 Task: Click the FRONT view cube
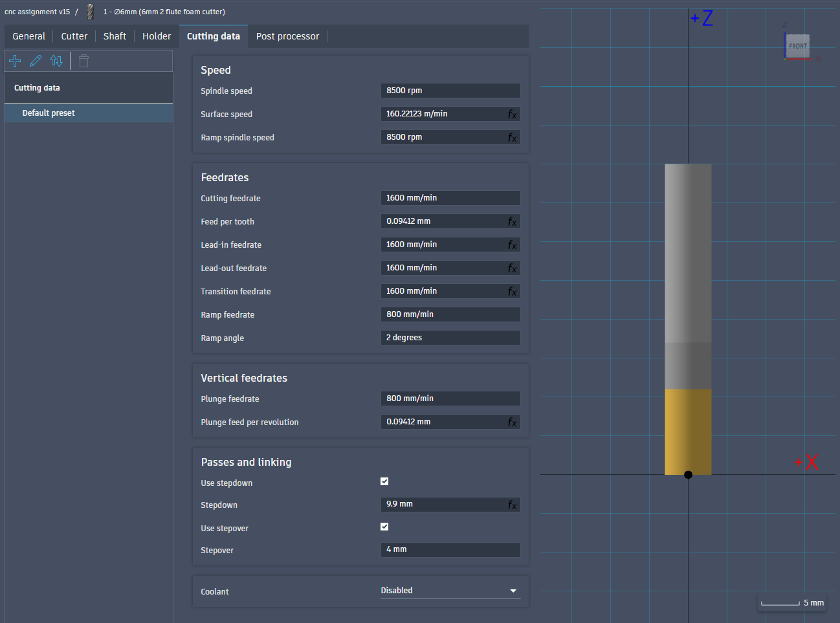click(x=797, y=46)
